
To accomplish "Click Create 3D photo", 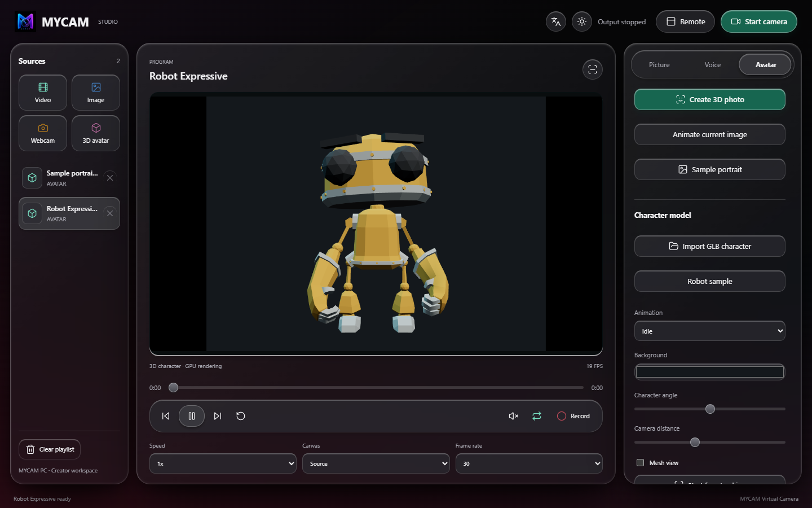I will [x=710, y=99].
